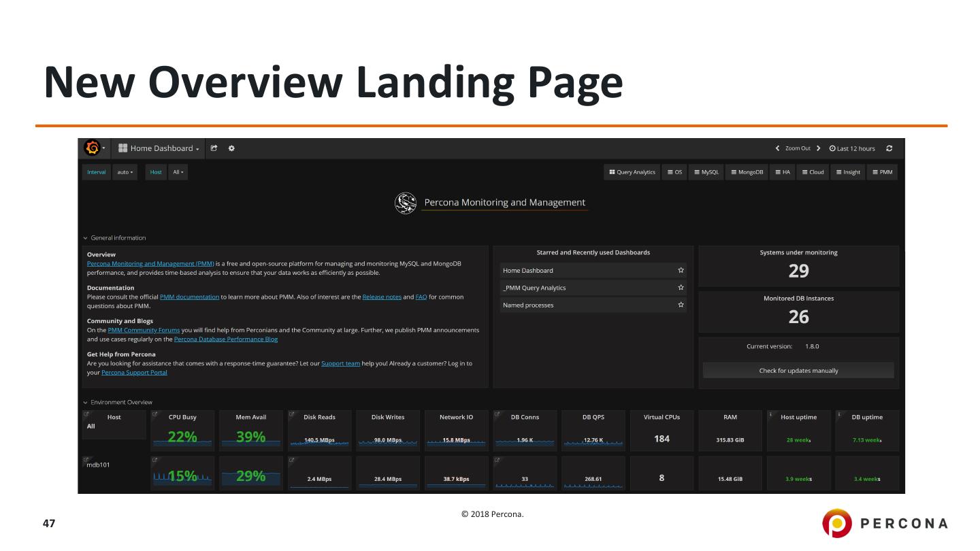This screenshot has width=980, height=551.
Task: Click link icon on mdb101 15% CPU panel
Action: click(x=154, y=460)
